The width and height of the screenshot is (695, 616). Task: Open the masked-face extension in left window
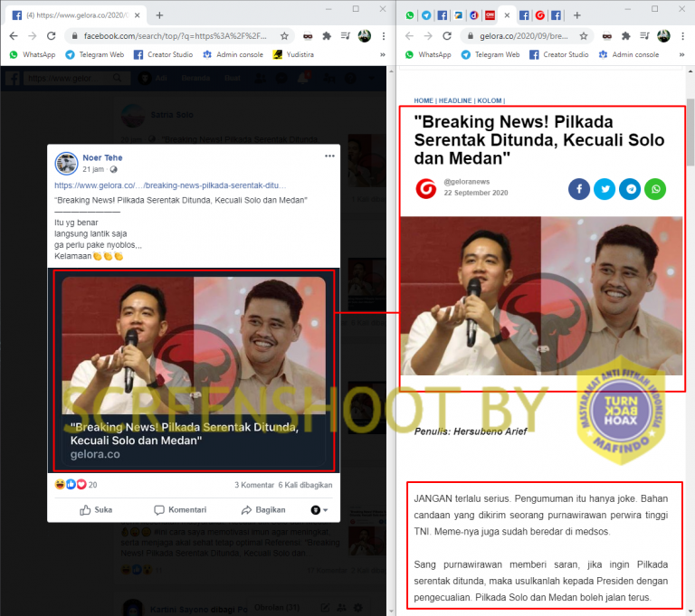(x=308, y=36)
